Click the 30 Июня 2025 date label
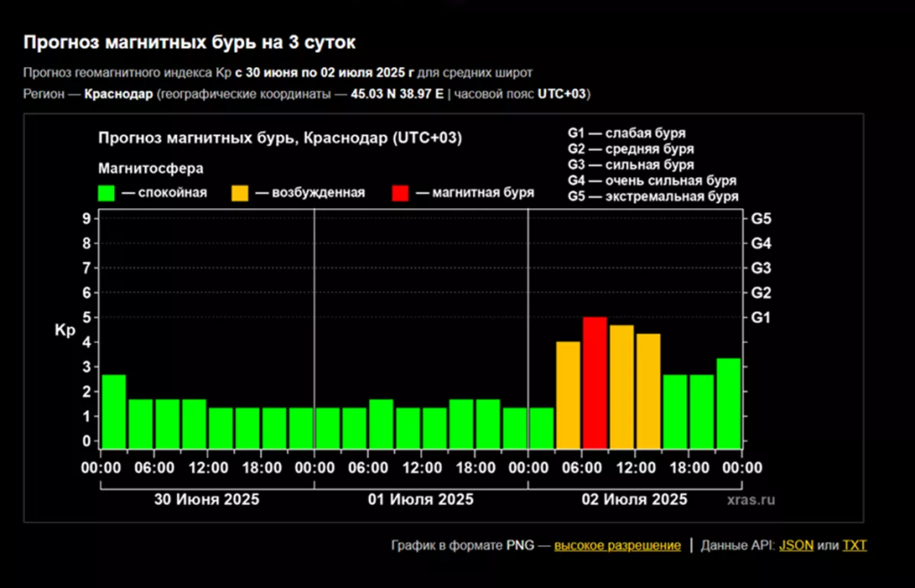The image size is (915, 588). [x=206, y=500]
